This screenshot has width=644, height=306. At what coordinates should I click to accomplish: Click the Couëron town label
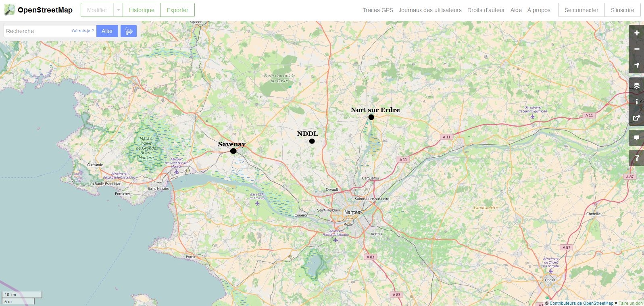tap(301, 215)
